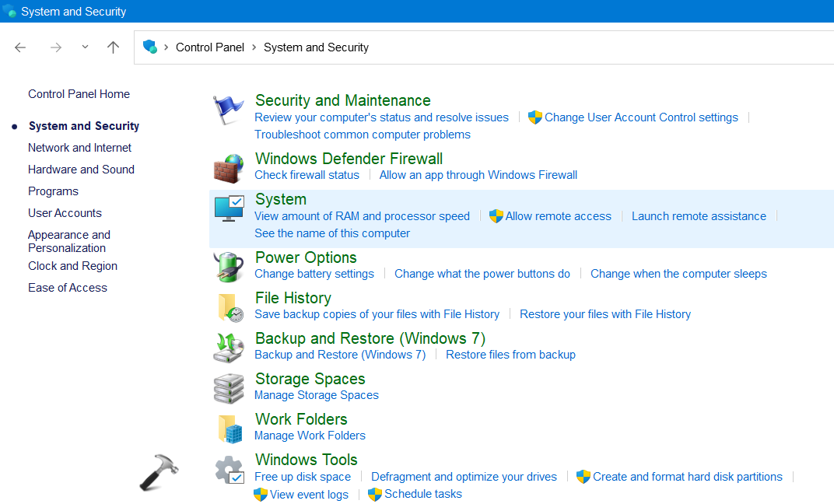Open the Windows Tools gear icon
834x504 pixels.
coord(229,470)
